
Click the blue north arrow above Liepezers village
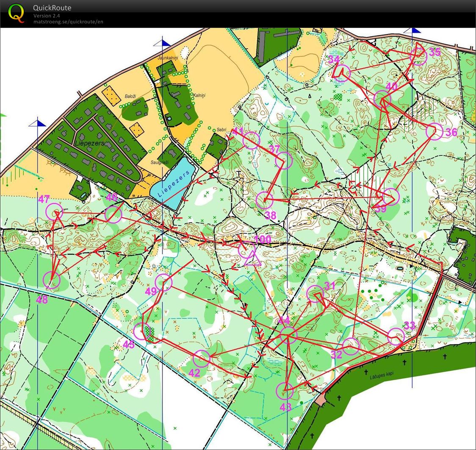(x=37, y=123)
